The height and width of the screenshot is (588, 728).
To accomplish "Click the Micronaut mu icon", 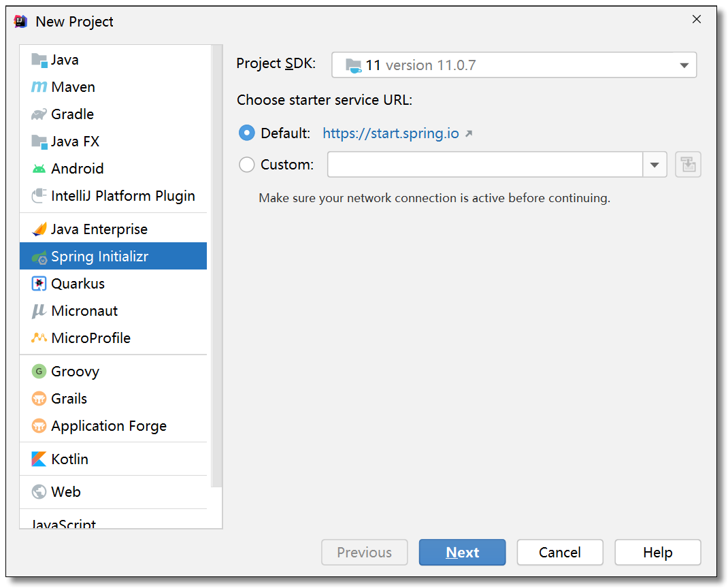I will tap(39, 311).
